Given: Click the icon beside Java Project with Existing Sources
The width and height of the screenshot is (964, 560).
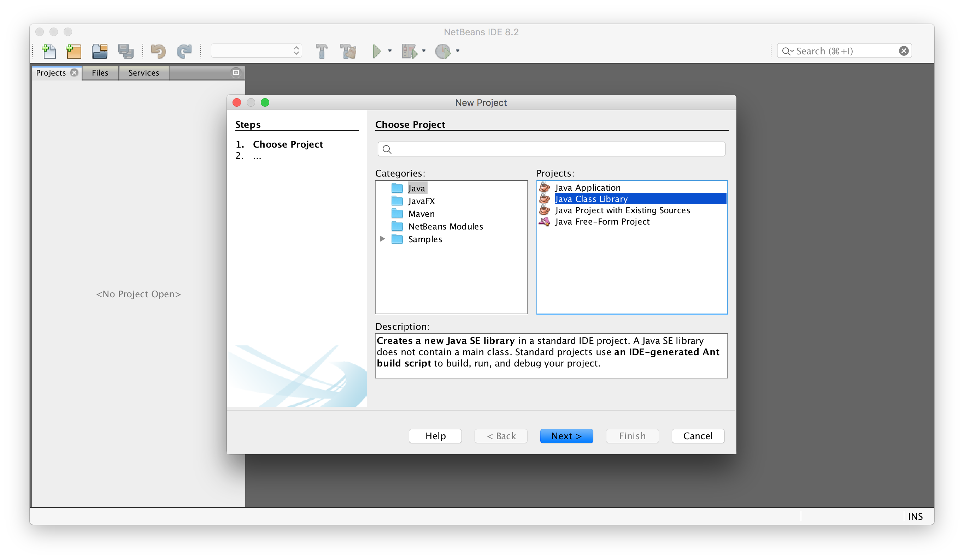Looking at the screenshot, I should [x=544, y=210].
